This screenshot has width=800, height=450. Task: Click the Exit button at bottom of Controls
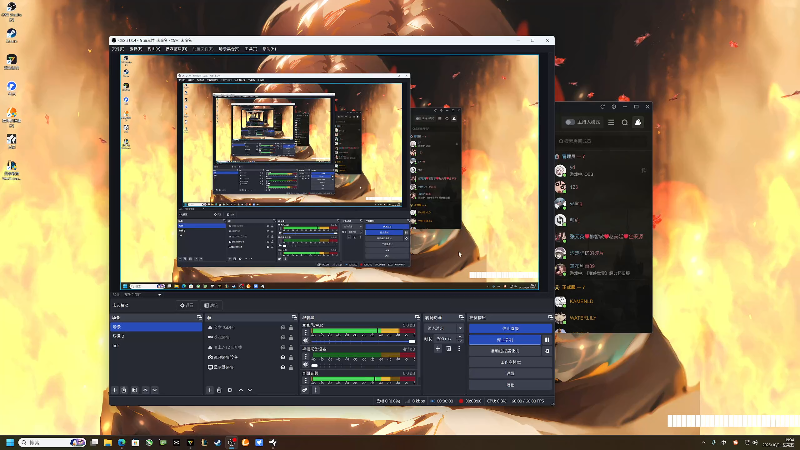point(510,385)
